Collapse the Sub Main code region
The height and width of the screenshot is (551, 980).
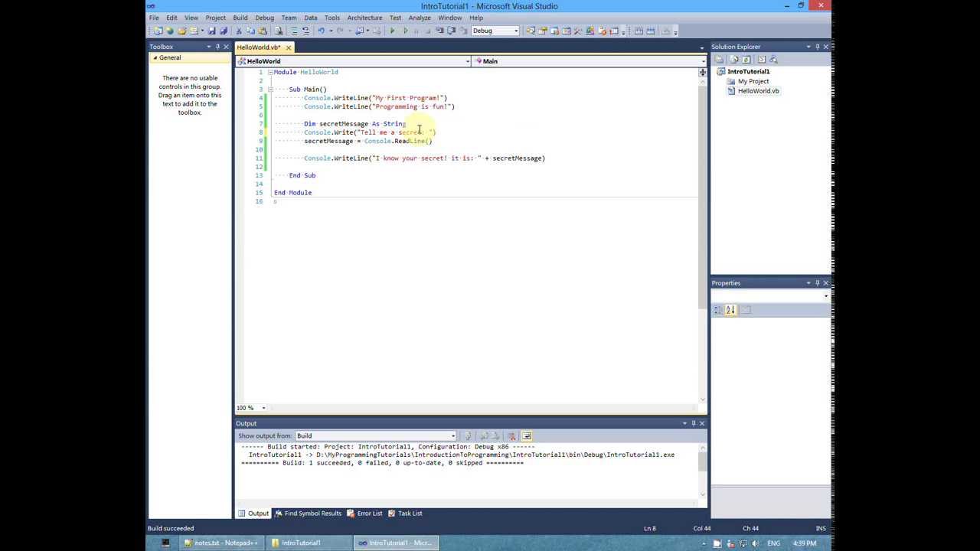click(x=269, y=90)
